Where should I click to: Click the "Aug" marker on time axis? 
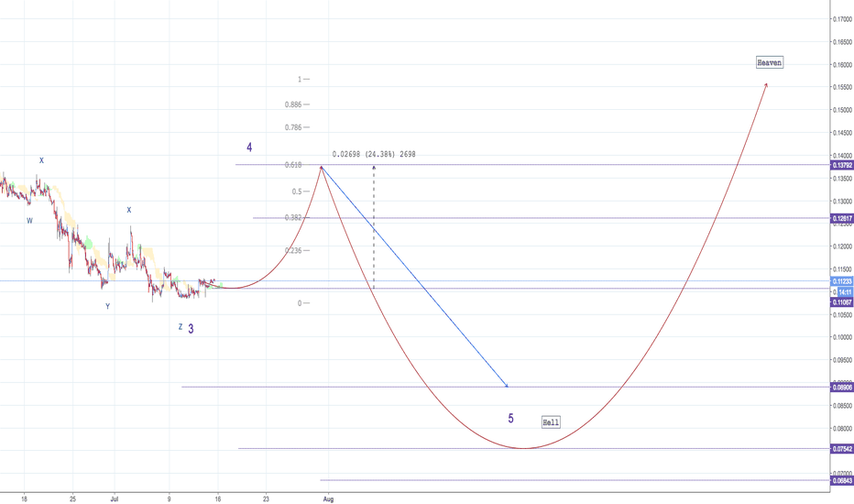coord(328,499)
